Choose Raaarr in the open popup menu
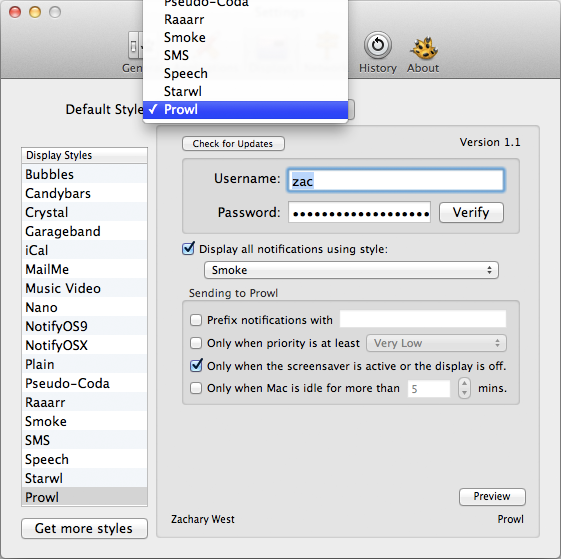 coord(245,20)
